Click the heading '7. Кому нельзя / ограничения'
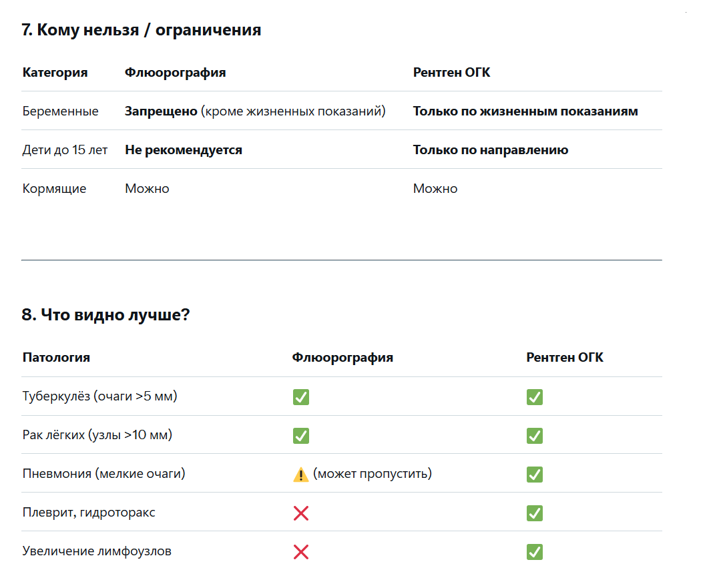Screen dimensions: 727x588 141,30
